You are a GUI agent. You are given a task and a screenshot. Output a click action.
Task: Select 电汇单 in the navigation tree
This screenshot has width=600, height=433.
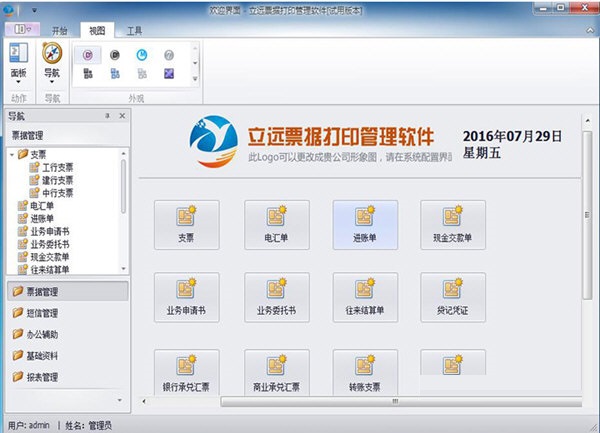[36, 206]
